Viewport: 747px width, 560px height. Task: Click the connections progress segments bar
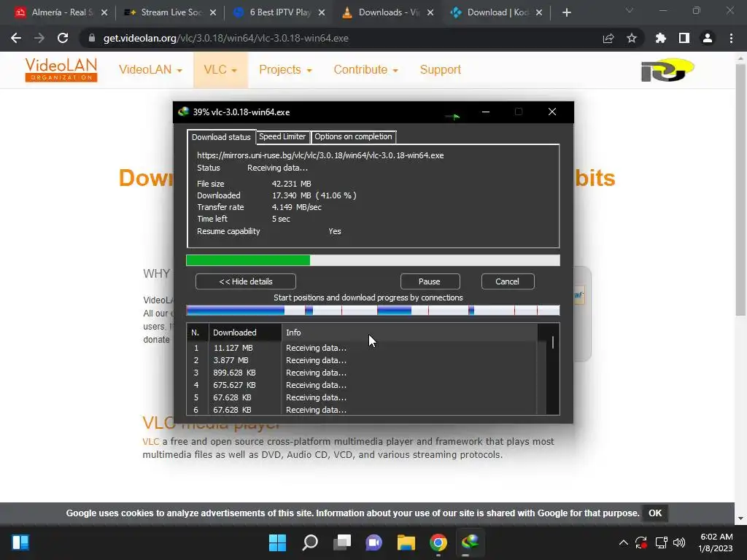click(373, 311)
